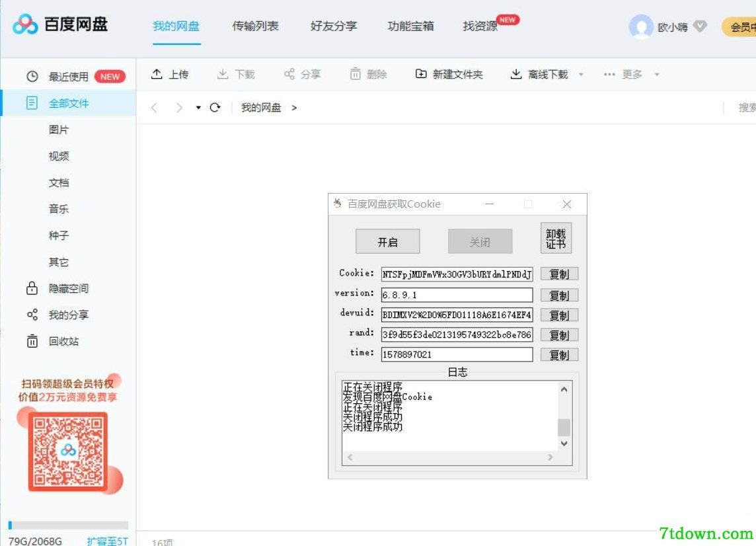Select 全部文件 in sidebar
756x546 pixels.
pos(69,103)
